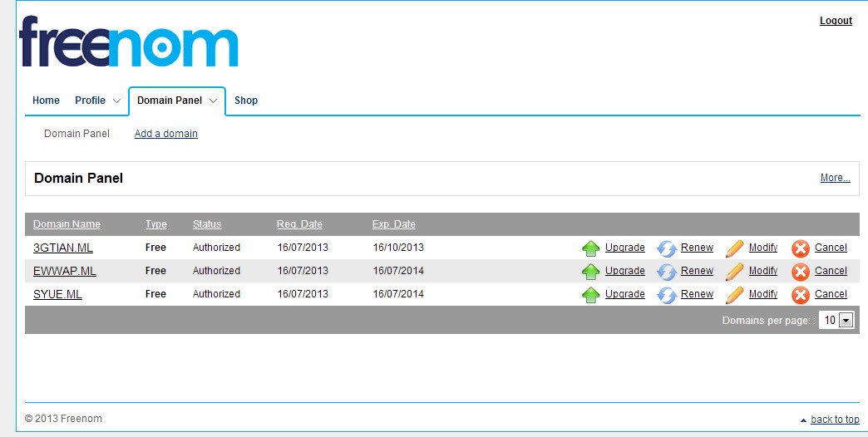Go to the Home tab

(x=46, y=101)
